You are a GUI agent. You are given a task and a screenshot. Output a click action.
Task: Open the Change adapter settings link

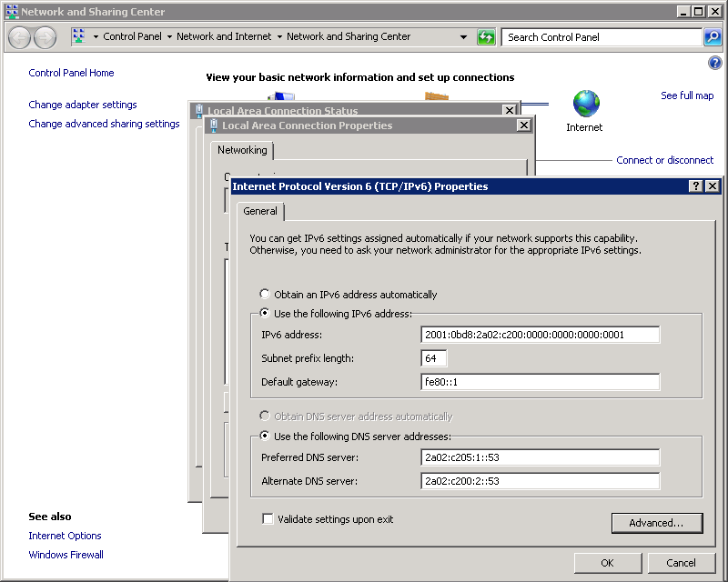pyautogui.click(x=83, y=105)
